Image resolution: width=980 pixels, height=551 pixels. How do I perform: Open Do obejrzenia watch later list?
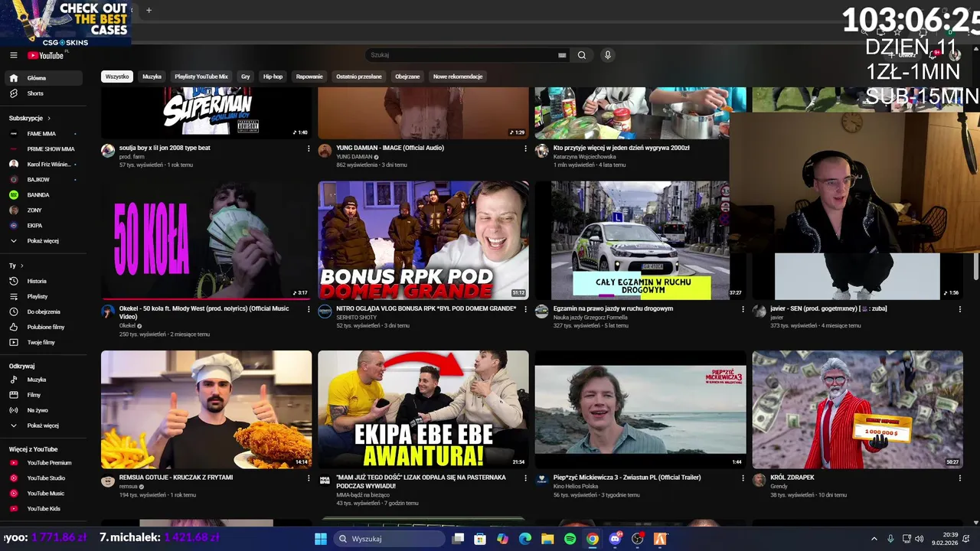[44, 311]
